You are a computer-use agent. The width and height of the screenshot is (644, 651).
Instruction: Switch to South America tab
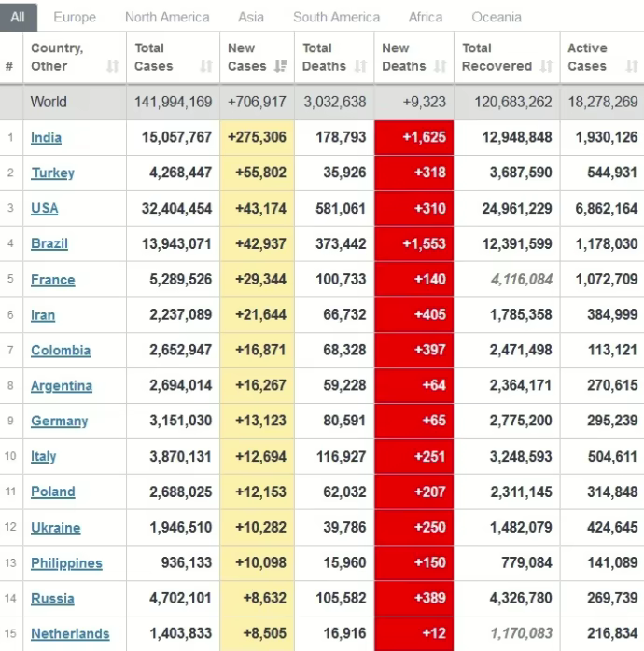point(336,17)
